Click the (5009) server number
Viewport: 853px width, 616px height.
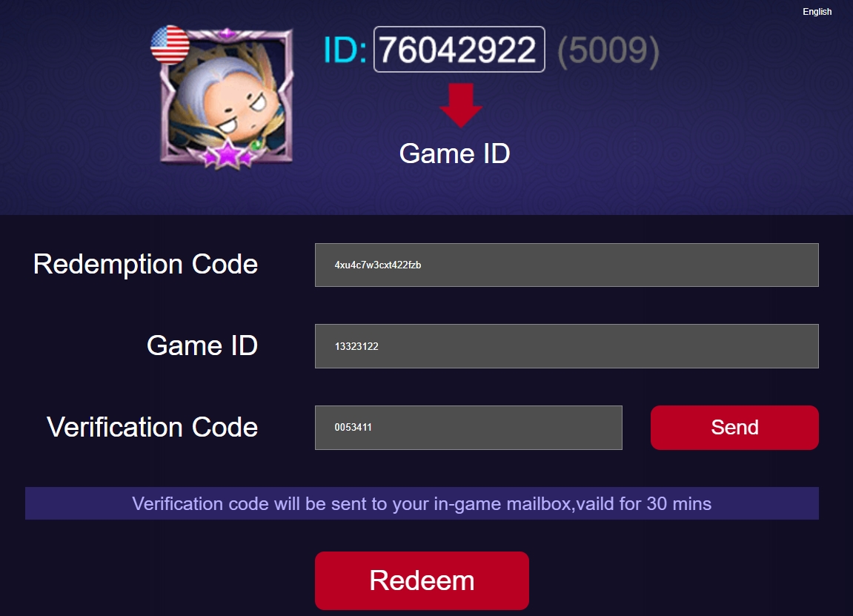608,50
